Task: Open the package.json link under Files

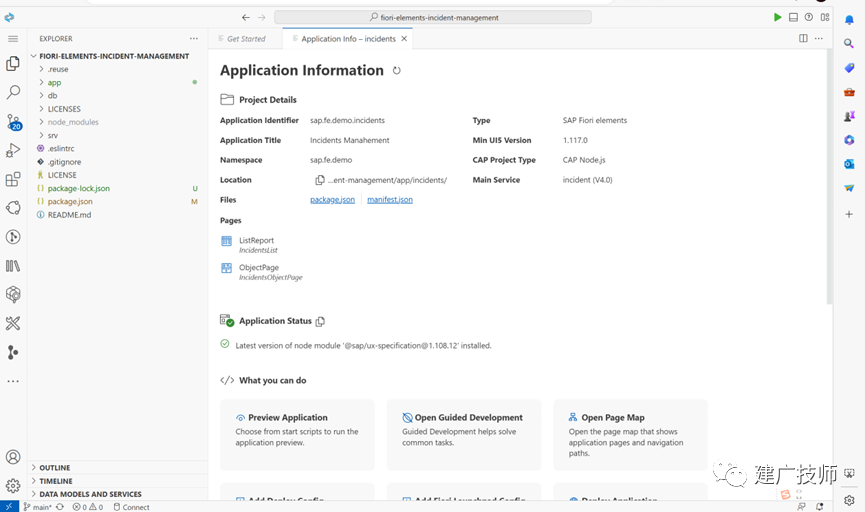Action: [x=332, y=200]
